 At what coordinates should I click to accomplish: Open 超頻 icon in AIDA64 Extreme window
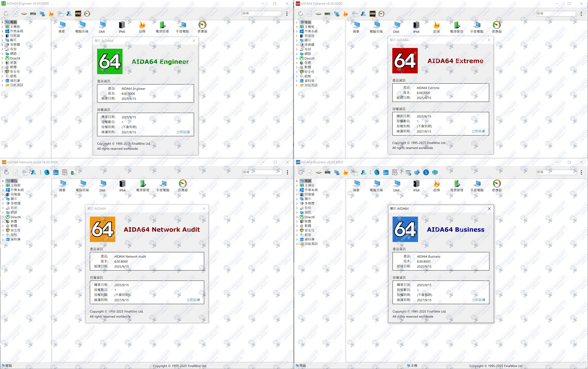pyautogui.click(x=436, y=25)
